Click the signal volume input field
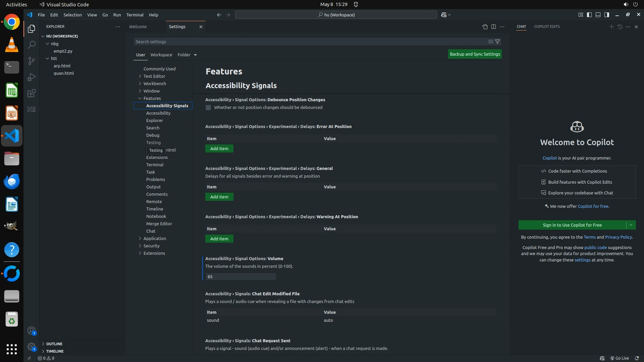The width and height of the screenshot is (644, 362). coord(241,277)
